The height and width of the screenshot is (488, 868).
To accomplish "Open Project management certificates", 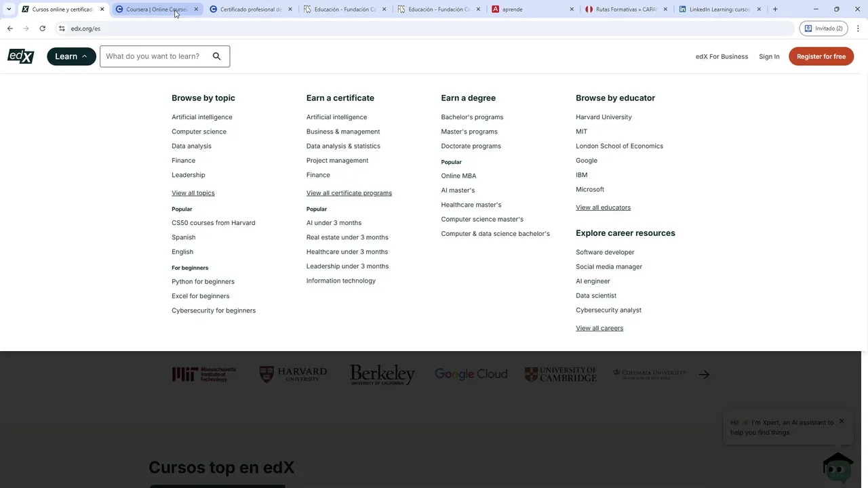I will coord(337,161).
